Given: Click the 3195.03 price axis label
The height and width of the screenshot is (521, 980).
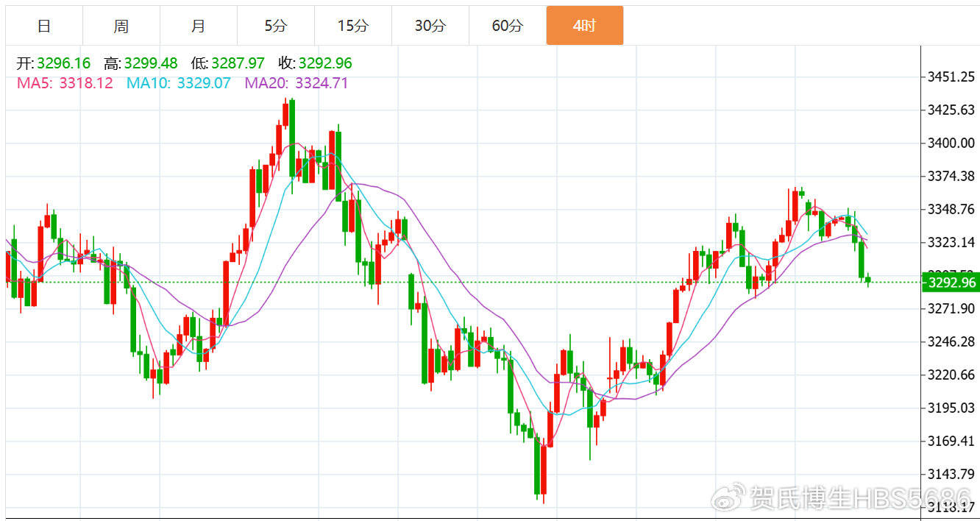Looking at the screenshot, I should coord(951,408).
